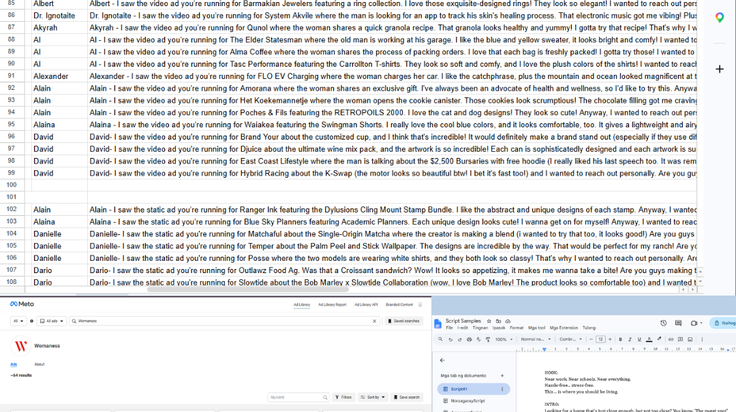This screenshot has width=736, height=412.
Task: Apply italic formatting in Docs toolbar
Action: 630,339
